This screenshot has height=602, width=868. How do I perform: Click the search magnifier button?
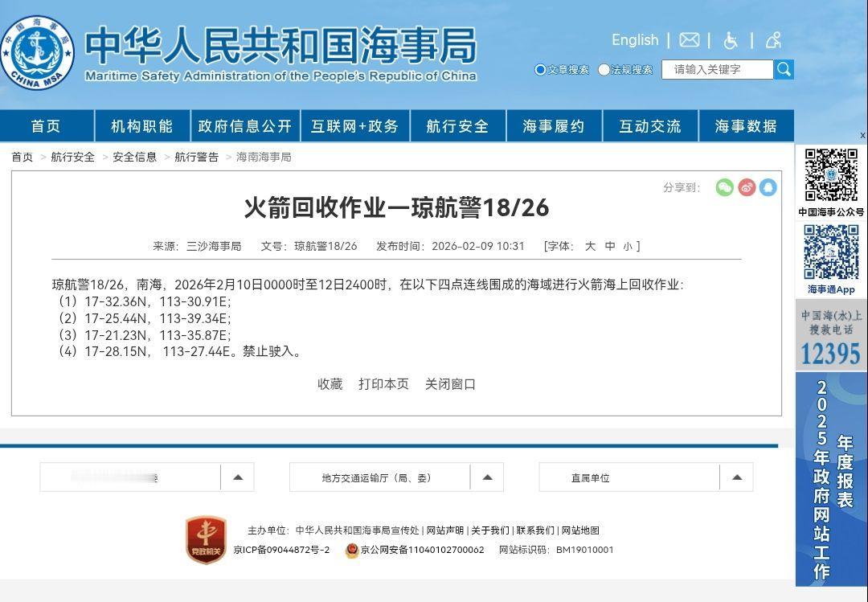[x=783, y=70]
